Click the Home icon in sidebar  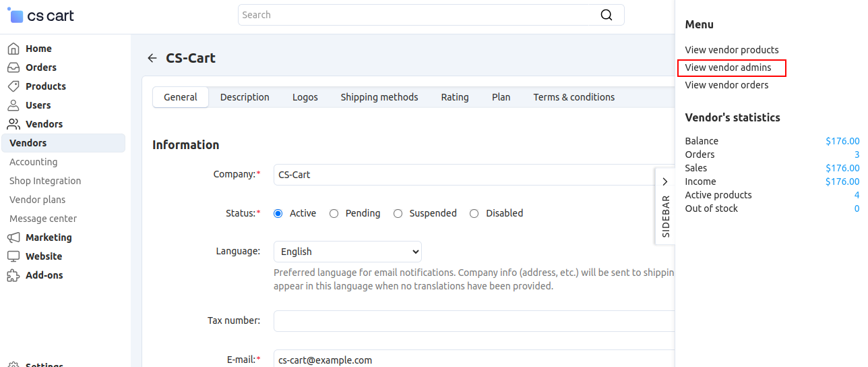[13, 49]
